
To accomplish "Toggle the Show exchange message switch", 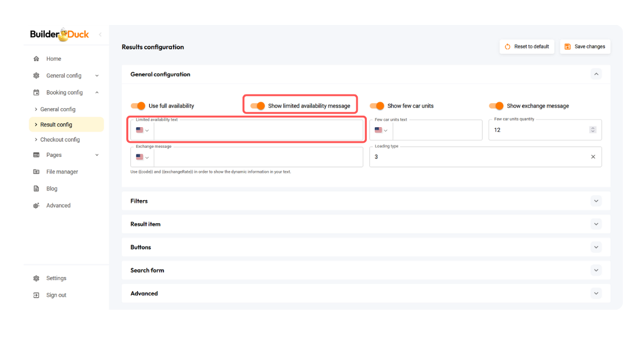I will [496, 106].
